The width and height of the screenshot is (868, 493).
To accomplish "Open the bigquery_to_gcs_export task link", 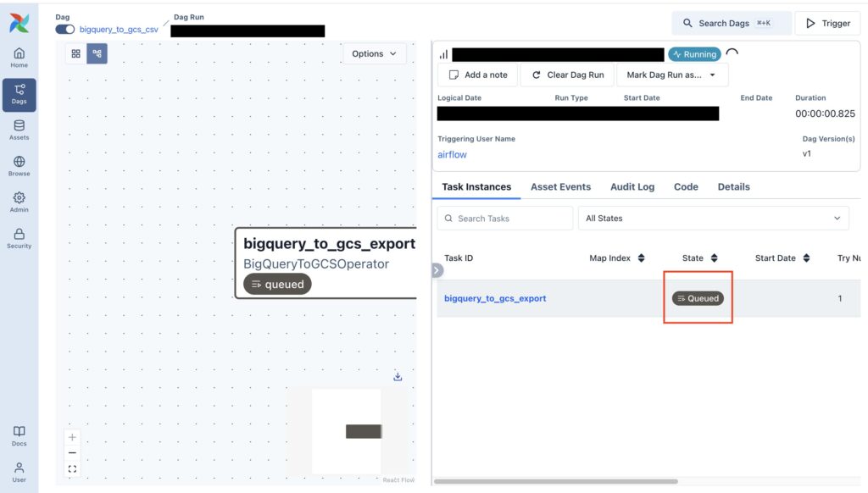I will [x=495, y=298].
